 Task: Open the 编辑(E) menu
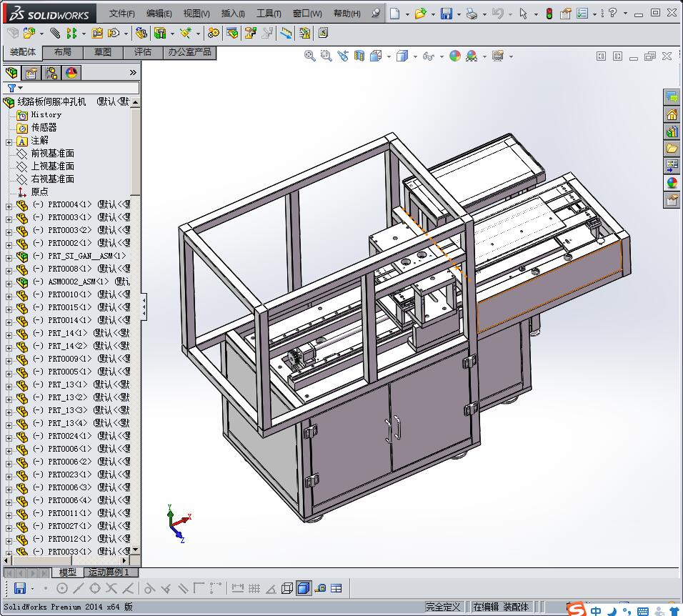tap(159, 14)
